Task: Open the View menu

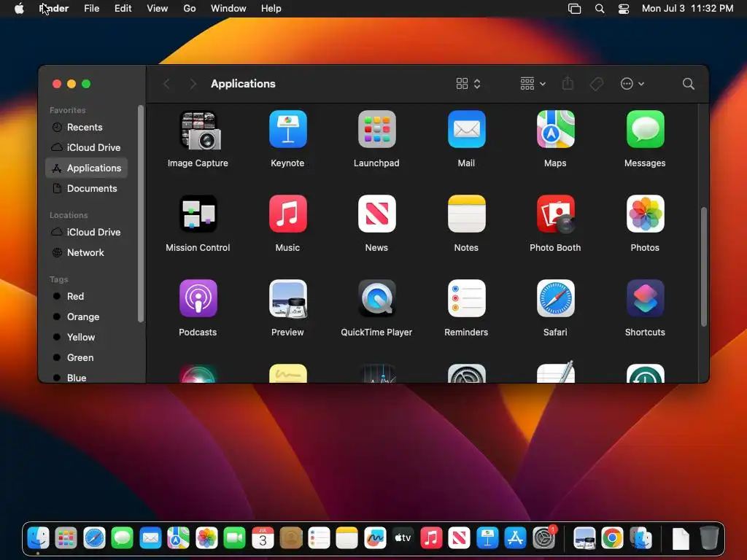Action: (x=158, y=9)
